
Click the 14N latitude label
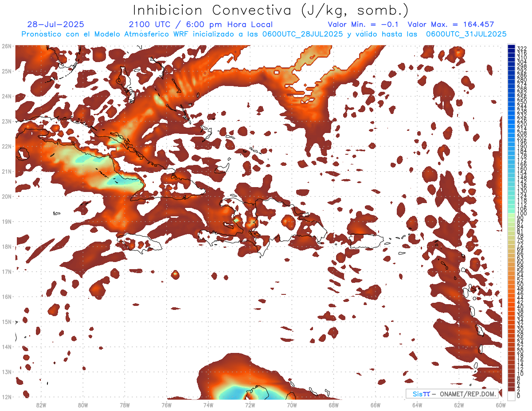(x=7, y=347)
